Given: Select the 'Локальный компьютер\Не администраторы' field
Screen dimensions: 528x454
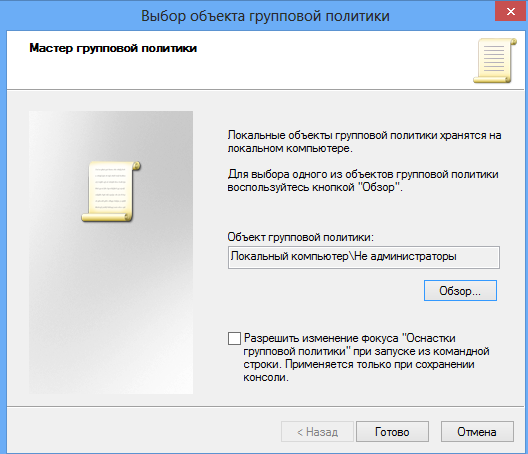Looking at the screenshot, I should (364, 257).
